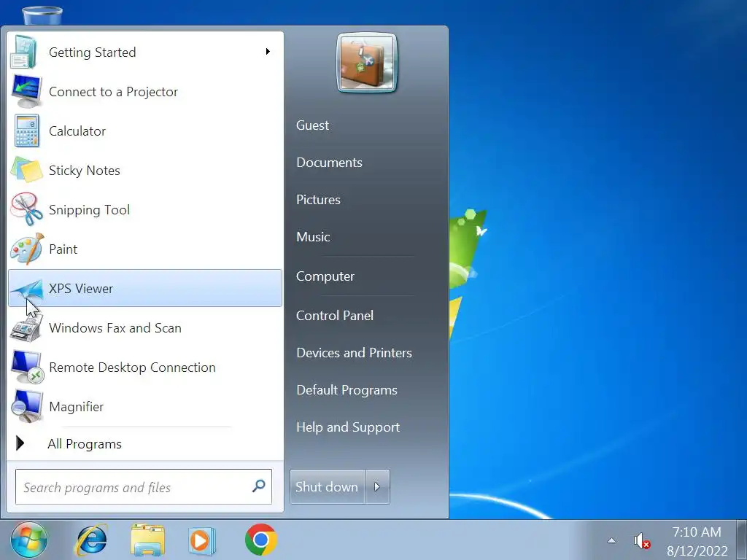The image size is (747, 560).
Task: Click the Snipping Tool label
Action: [x=89, y=210]
